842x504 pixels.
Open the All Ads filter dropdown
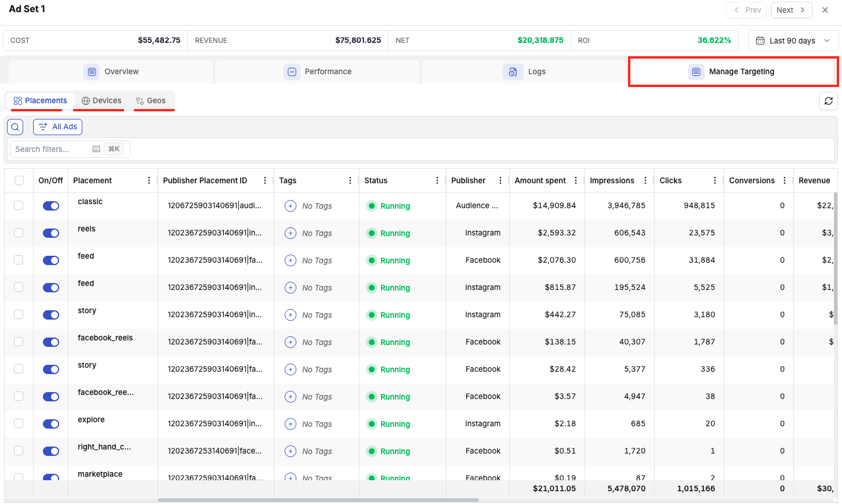tap(58, 127)
